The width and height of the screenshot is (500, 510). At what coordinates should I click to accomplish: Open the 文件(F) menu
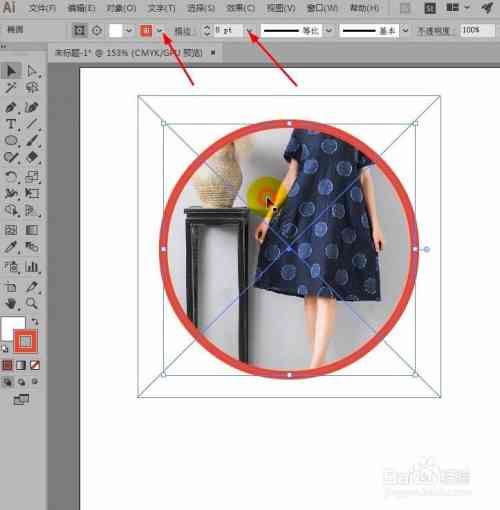(42, 8)
